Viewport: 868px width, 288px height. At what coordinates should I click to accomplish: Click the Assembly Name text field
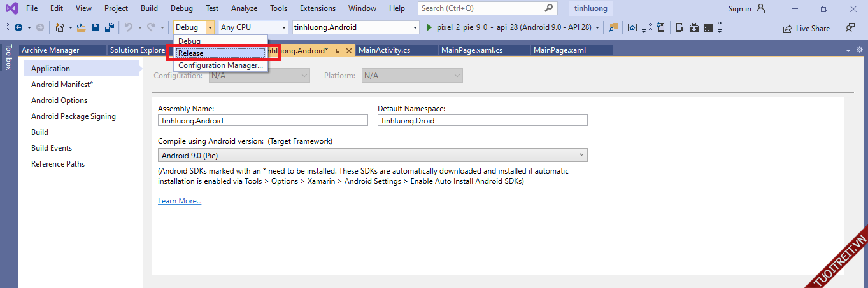pyautogui.click(x=262, y=120)
